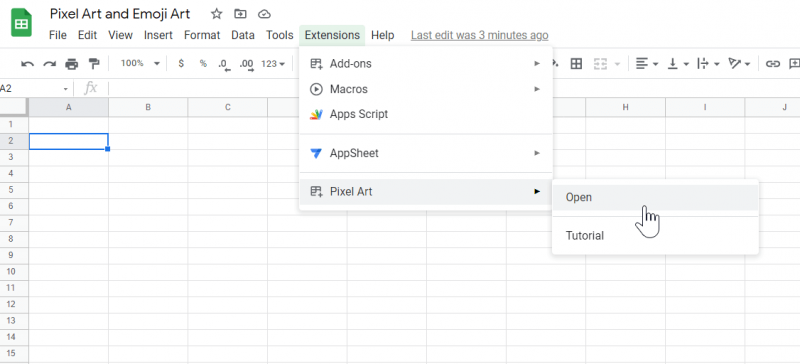
Task: Select the Pixel Art menu entry
Action: (x=426, y=192)
